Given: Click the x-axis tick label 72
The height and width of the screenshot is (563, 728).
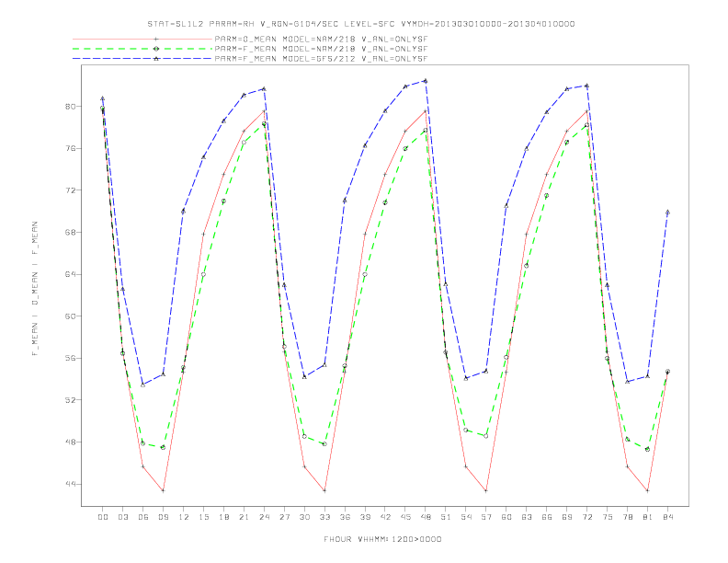Looking at the screenshot, I should 586,517.
